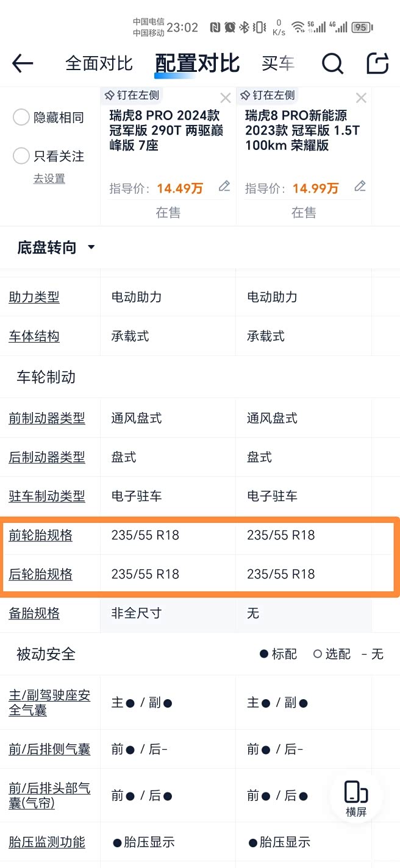Switch to 全面对比 tab
Image resolution: width=400 pixels, height=868 pixels.
click(99, 63)
